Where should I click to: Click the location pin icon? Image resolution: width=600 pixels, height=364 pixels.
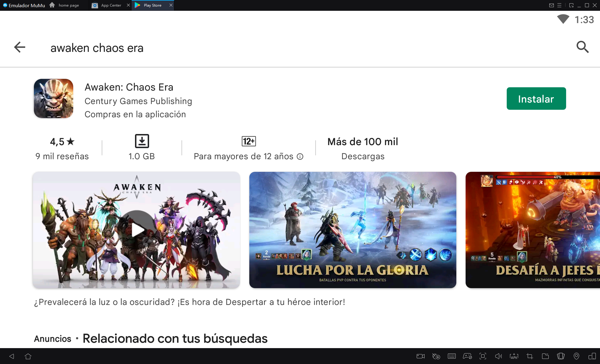576,356
